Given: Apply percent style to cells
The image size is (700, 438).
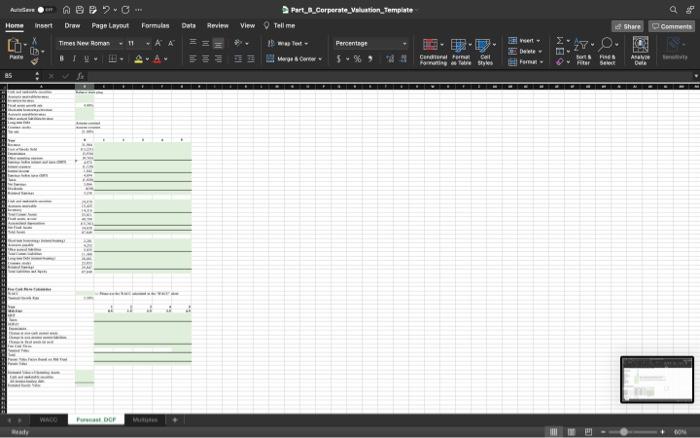Looking at the screenshot, I should point(358,59).
